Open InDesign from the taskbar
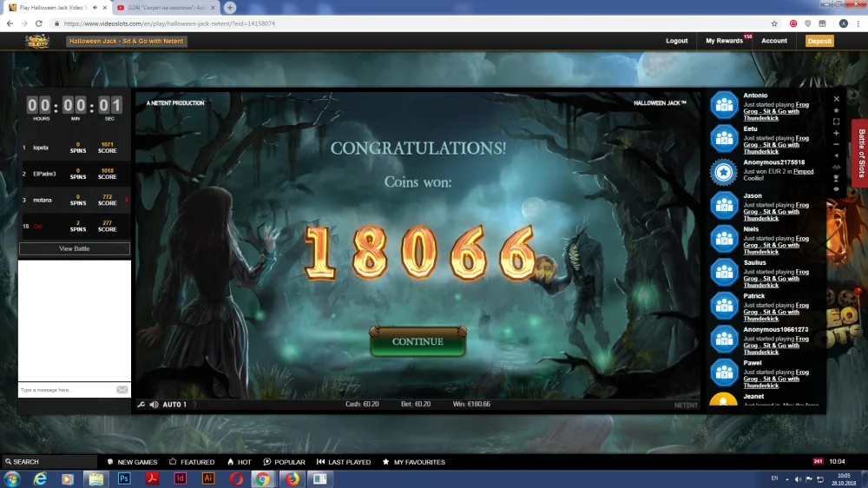The height and width of the screenshot is (488, 868). [x=181, y=479]
